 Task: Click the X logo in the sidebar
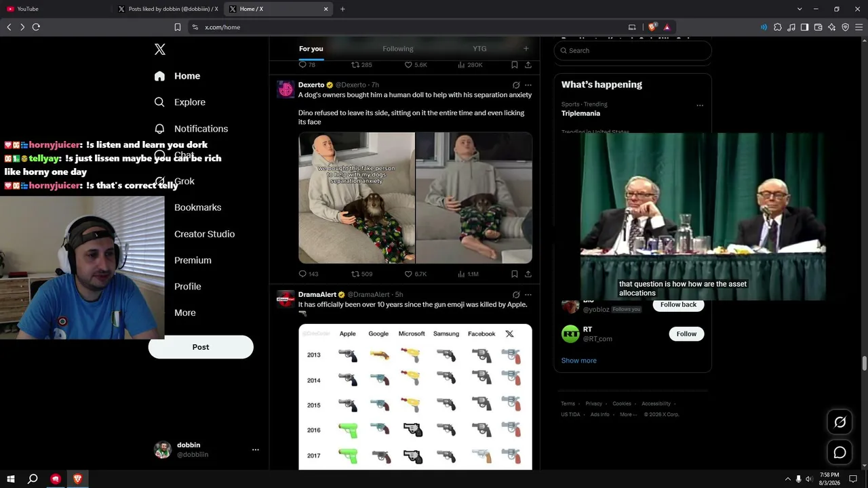(160, 49)
